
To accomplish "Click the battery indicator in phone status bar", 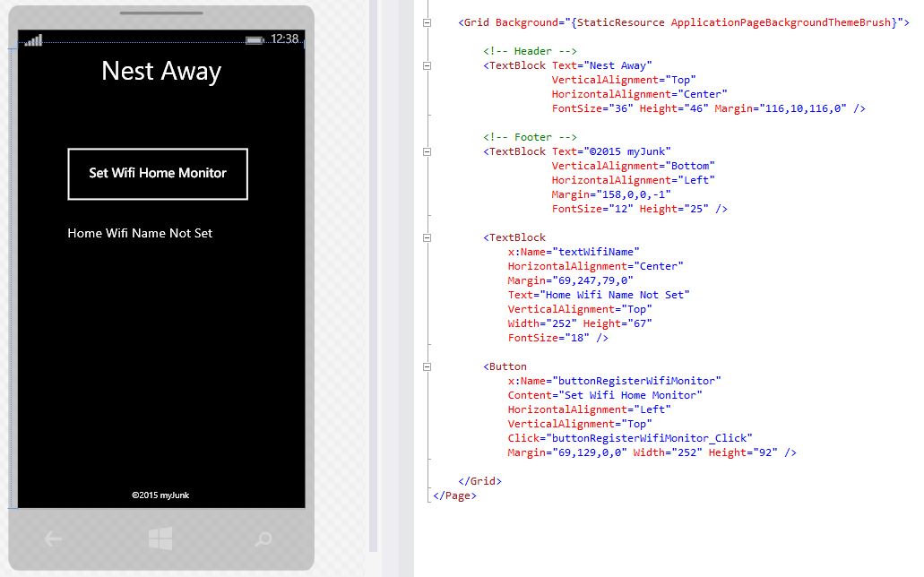I will click(x=255, y=40).
